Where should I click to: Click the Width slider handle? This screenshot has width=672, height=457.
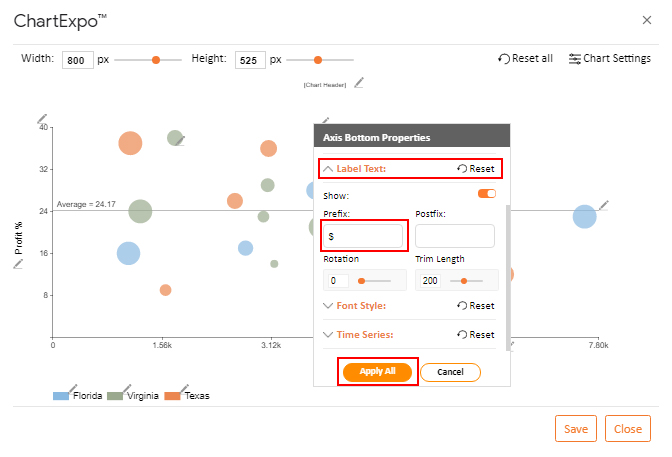click(x=156, y=60)
